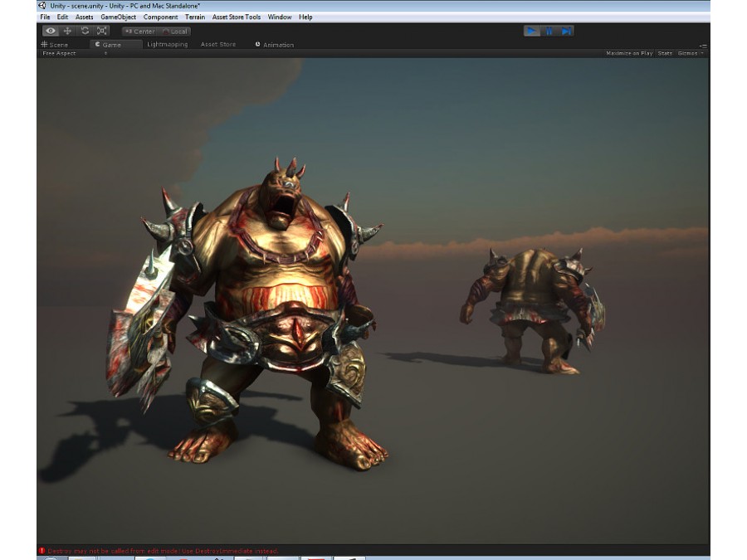This screenshot has width=747, height=560.
Task: Open the Free Aspect dropdown
Action: (x=75, y=53)
